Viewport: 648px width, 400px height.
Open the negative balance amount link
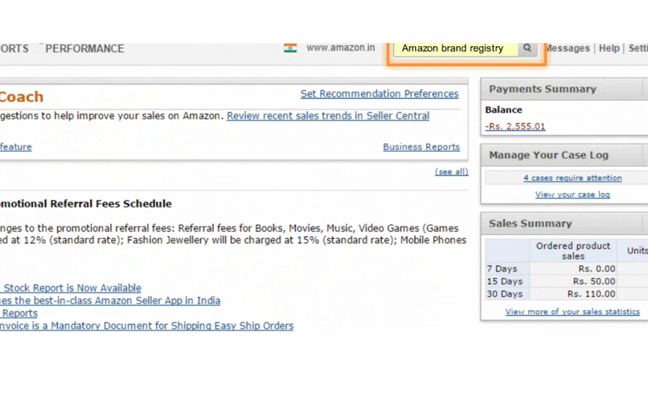pyautogui.click(x=515, y=126)
